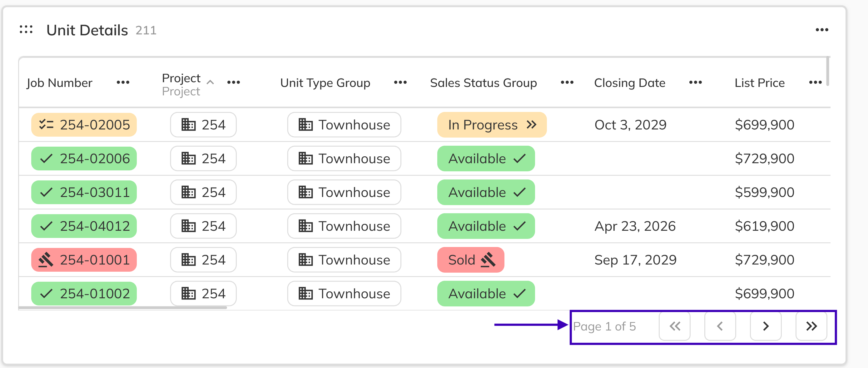The width and height of the screenshot is (868, 368).
Task: Select the Sep 17, 2029 closing date
Action: 636,260
